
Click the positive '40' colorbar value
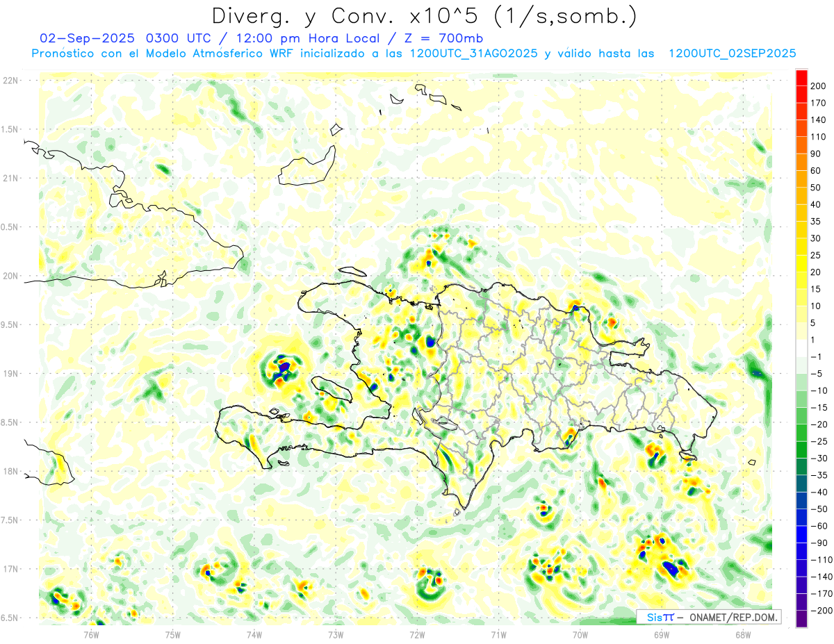click(816, 204)
